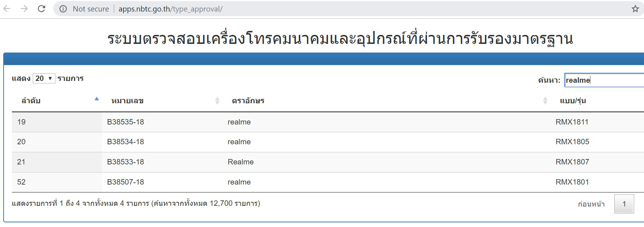Click the RMX1811 model cell
This screenshot has width=644, height=227.
pyautogui.click(x=572, y=122)
